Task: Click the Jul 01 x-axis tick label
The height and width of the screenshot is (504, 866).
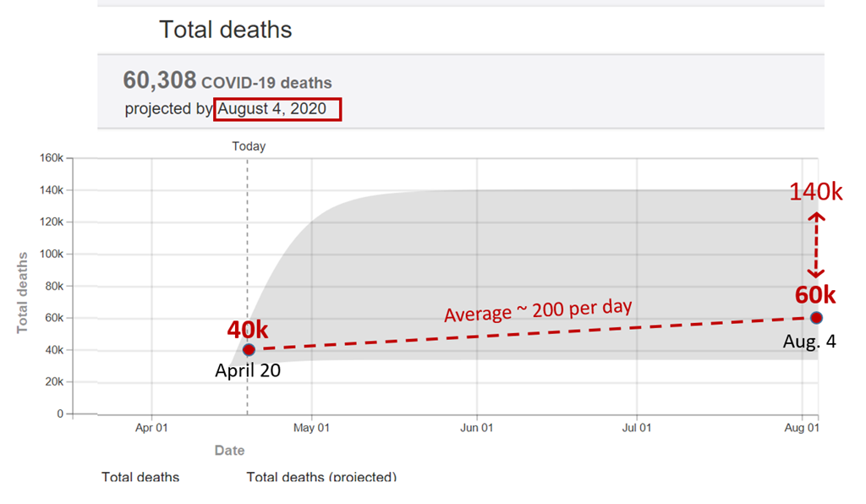Action: [x=636, y=428]
